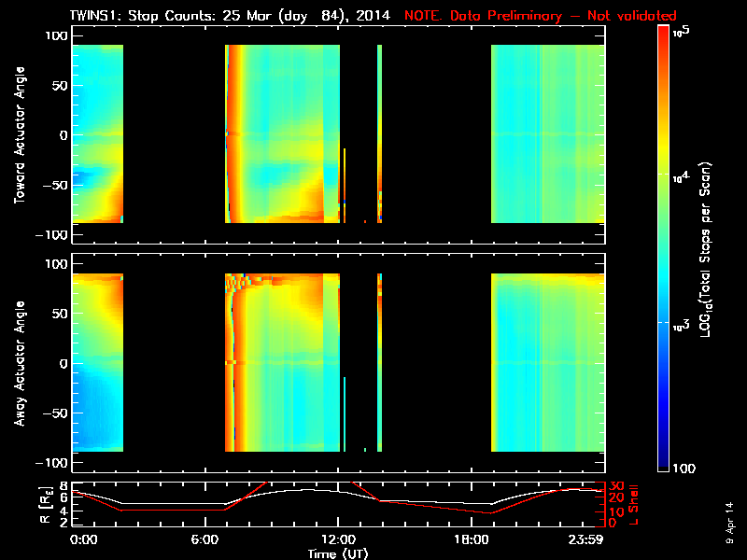Click the "9 Apr 14" date stamp
The height and width of the screenshot is (560, 747).
point(730,523)
